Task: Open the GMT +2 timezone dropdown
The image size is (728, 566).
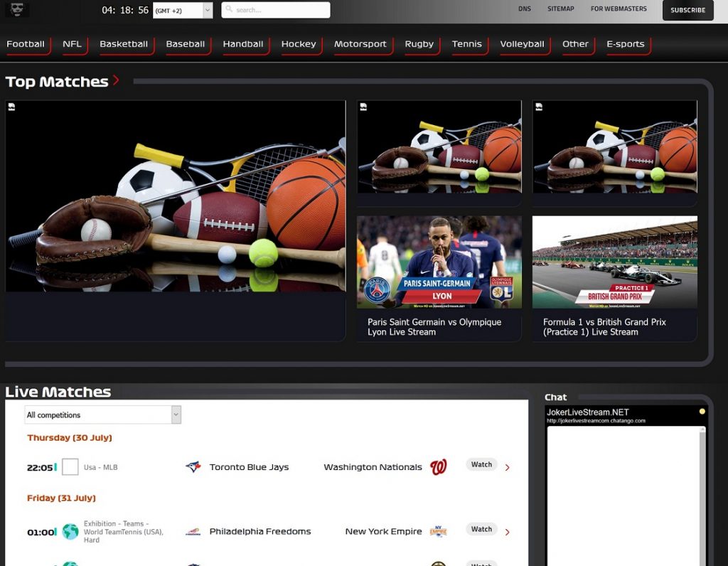Action: tap(183, 10)
